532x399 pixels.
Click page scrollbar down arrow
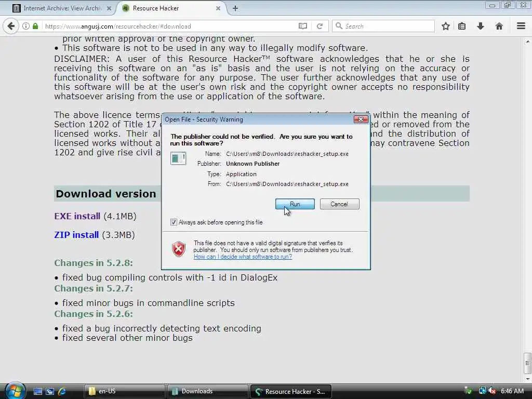tap(527, 379)
